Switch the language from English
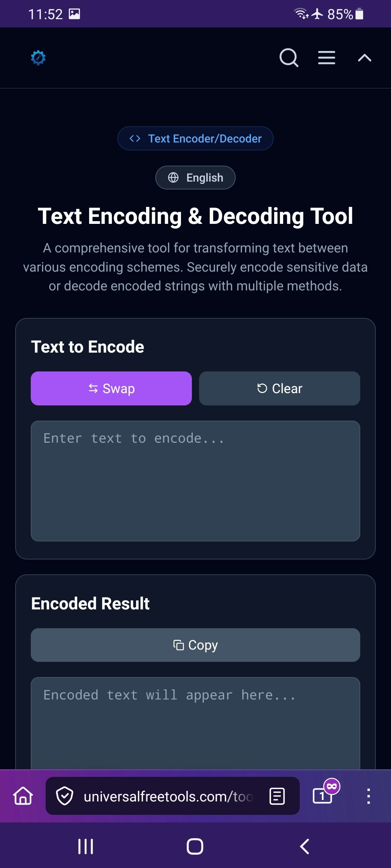Viewport: 391px width, 868px height. pos(195,178)
